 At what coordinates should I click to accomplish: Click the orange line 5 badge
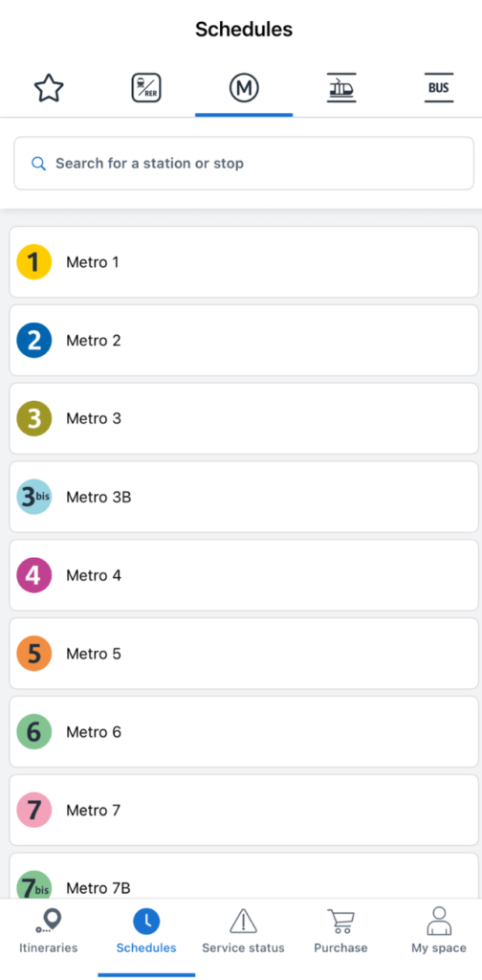pyautogui.click(x=33, y=653)
